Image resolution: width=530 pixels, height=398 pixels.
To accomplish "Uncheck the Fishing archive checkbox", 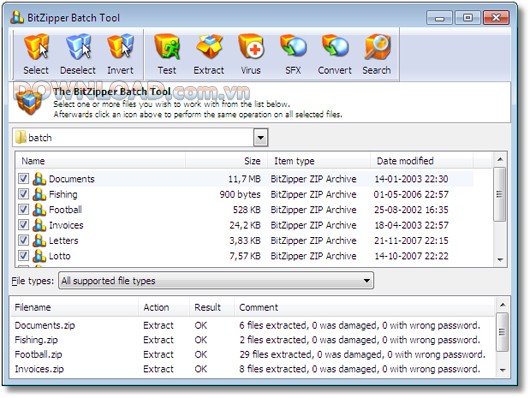I will pyautogui.click(x=23, y=194).
